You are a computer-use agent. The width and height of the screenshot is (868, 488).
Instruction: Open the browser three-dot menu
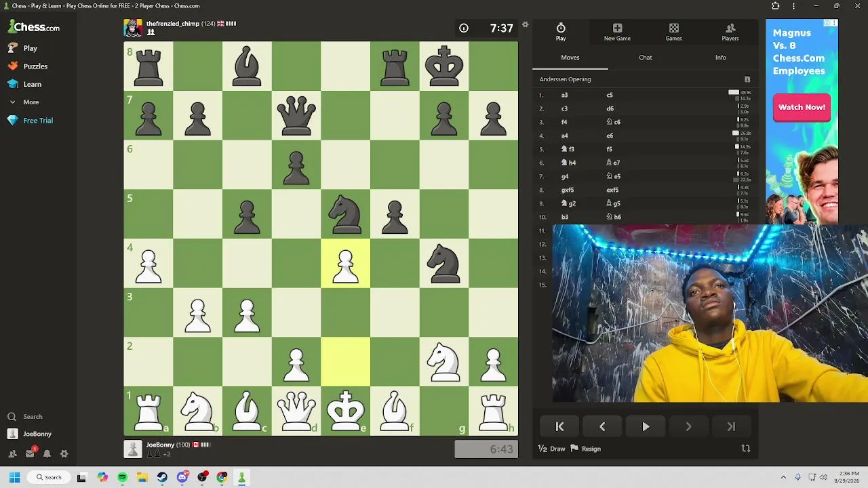[793, 6]
